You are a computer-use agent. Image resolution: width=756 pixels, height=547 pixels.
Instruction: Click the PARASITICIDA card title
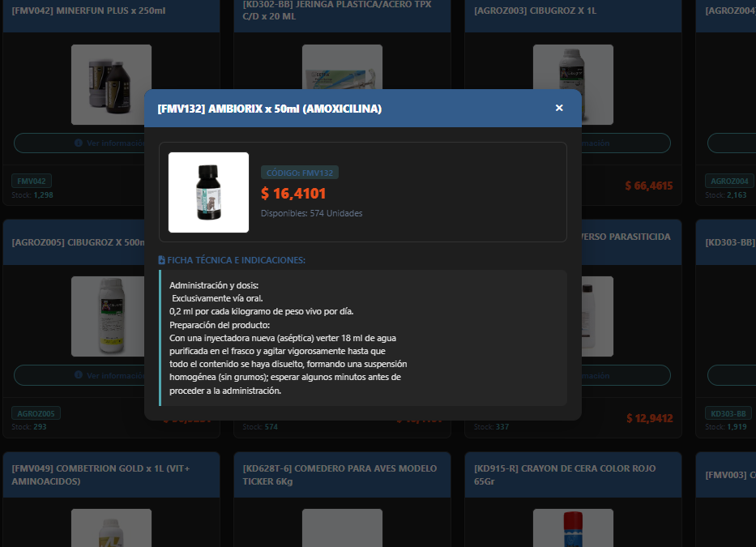pos(626,237)
